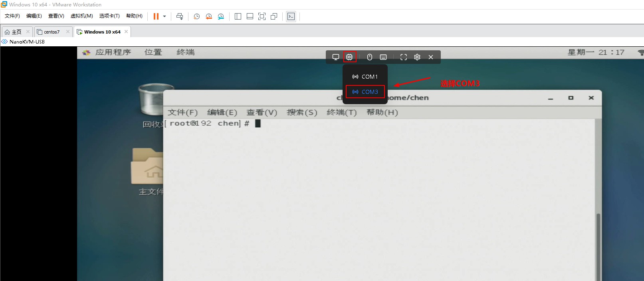Close the centos7 tab
The width and height of the screenshot is (644, 281).
coord(68,32)
